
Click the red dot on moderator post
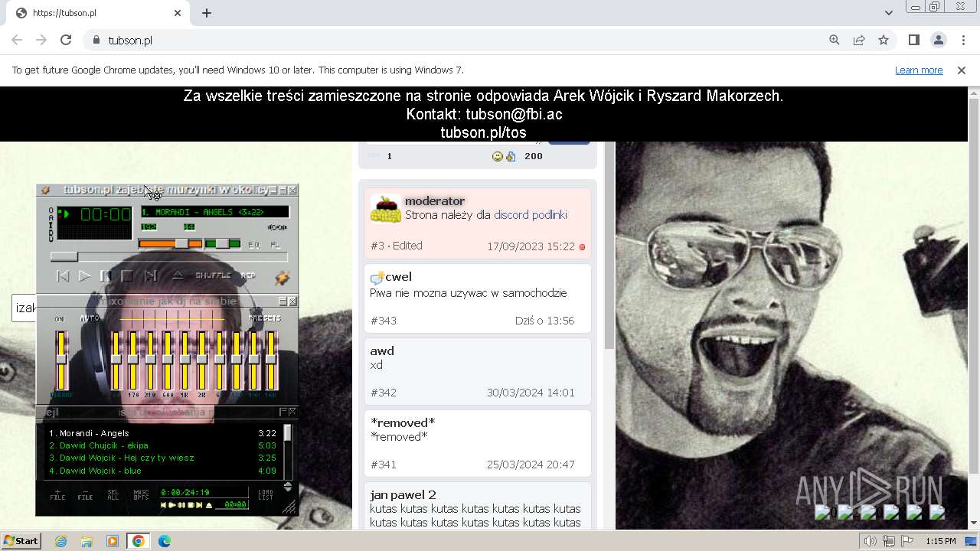coord(582,247)
